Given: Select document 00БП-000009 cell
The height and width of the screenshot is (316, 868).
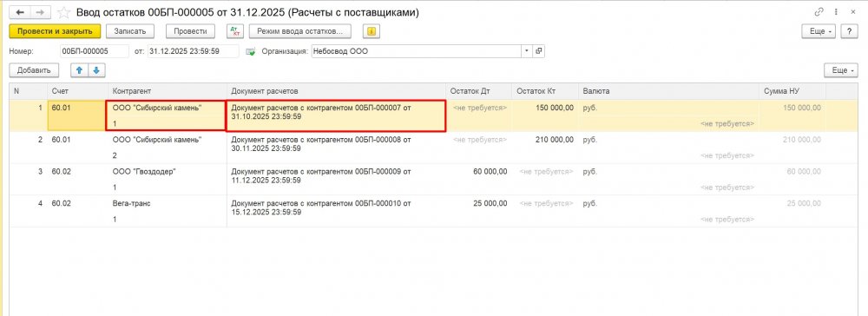Looking at the screenshot, I should [x=337, y=180].
